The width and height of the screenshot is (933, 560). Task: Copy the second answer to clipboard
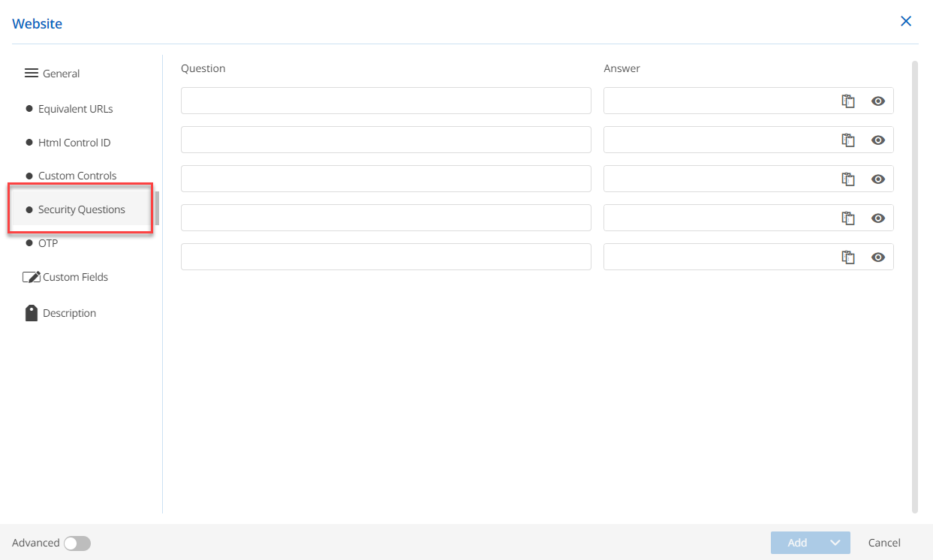tap(848, 139)
